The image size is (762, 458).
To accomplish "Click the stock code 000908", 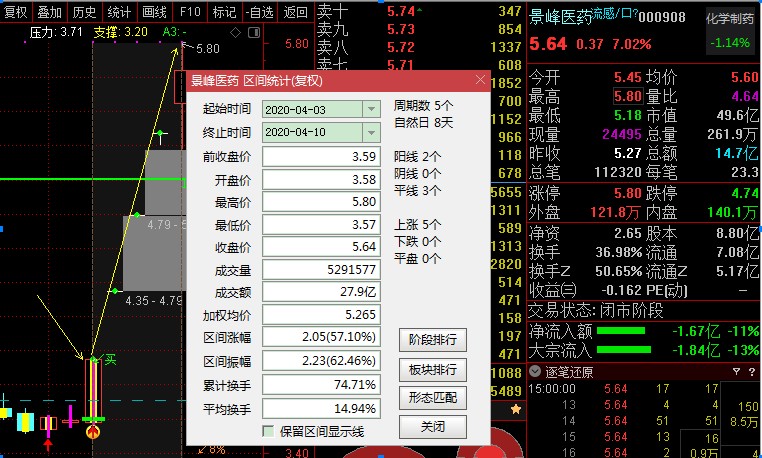I will click(662, 18).
